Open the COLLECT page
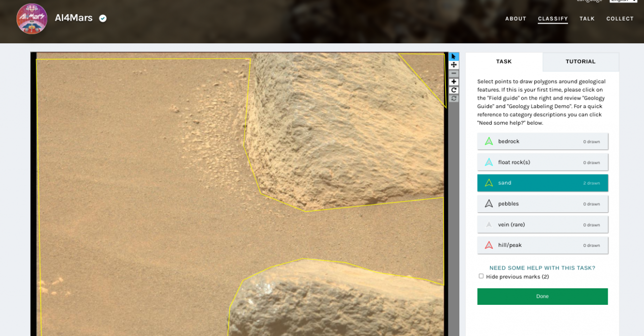The height and width of the screenshot is (336, 644). point(620,19)
